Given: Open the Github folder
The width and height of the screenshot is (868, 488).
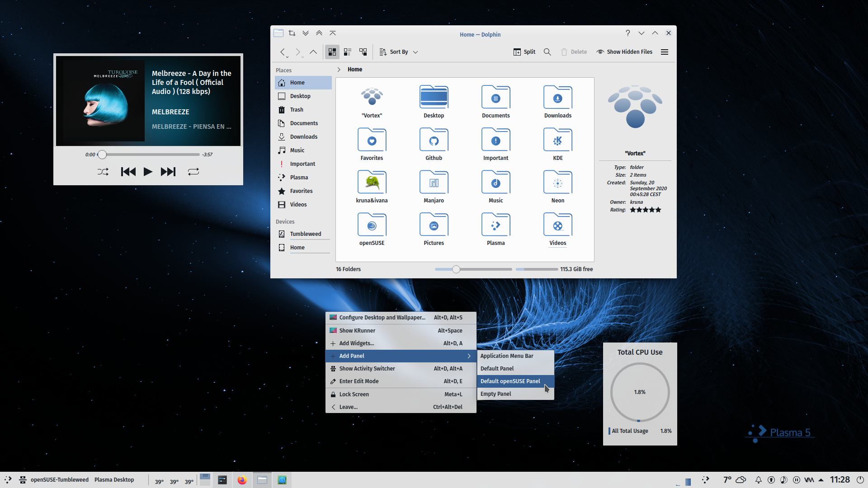Looking at the screenshot, I should pos(434,145).
